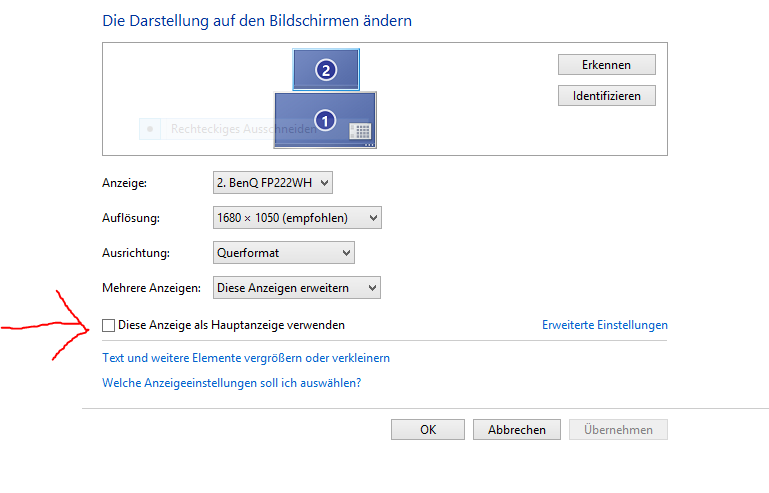769x493 pixels.
Task: Open the Auflösung dropdown 1680 × 1050
Action: click(x=297, y=218)
